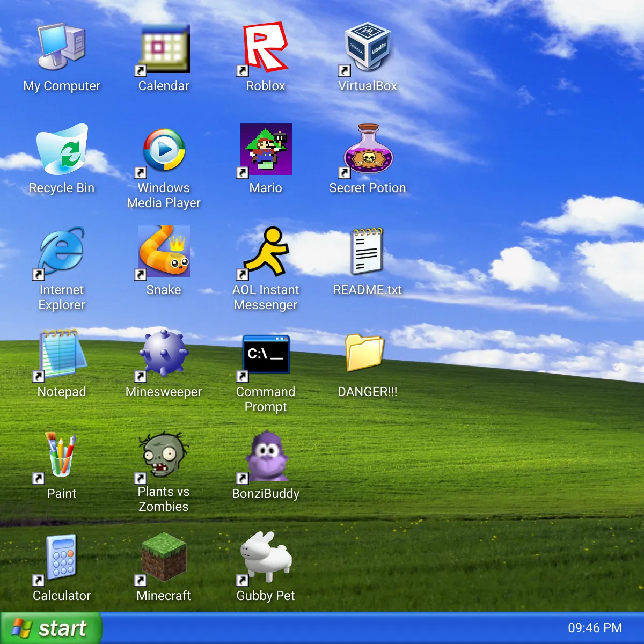Click the "VirtualBox" label text

click(x=368, y=86)
